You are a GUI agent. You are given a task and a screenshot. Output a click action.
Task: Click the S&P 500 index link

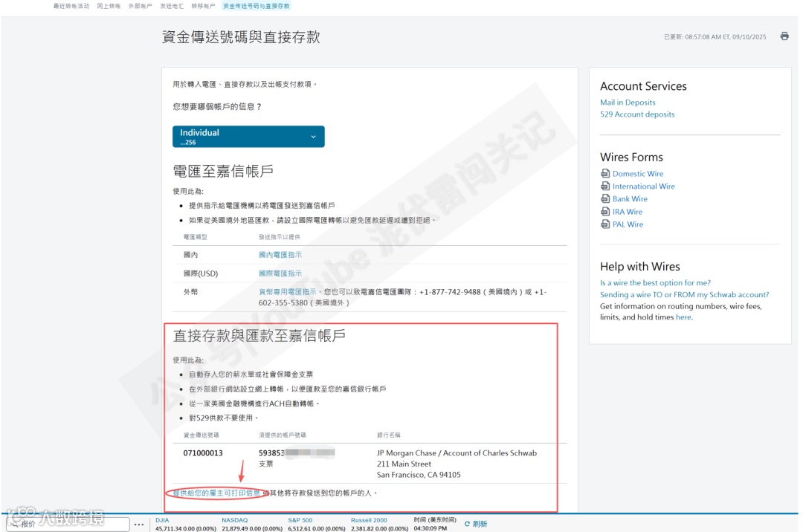coord(300,520)
